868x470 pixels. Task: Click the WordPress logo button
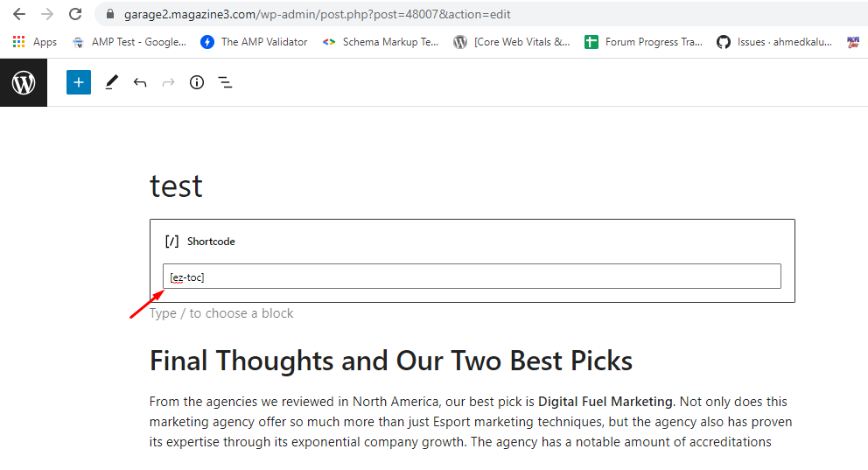click(x=24, y=82)
